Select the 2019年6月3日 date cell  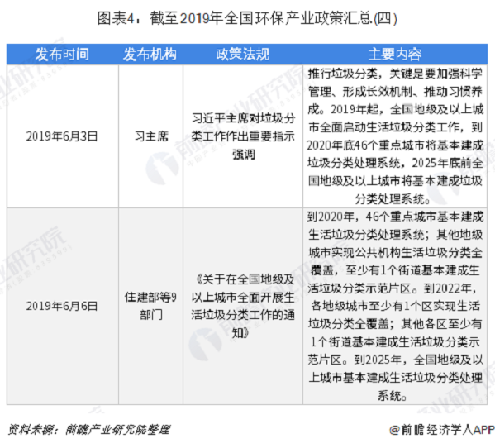tap(62, 136)
